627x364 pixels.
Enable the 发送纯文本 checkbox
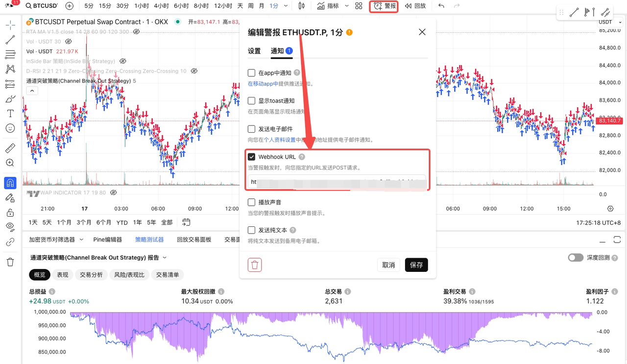coord(251,230)
